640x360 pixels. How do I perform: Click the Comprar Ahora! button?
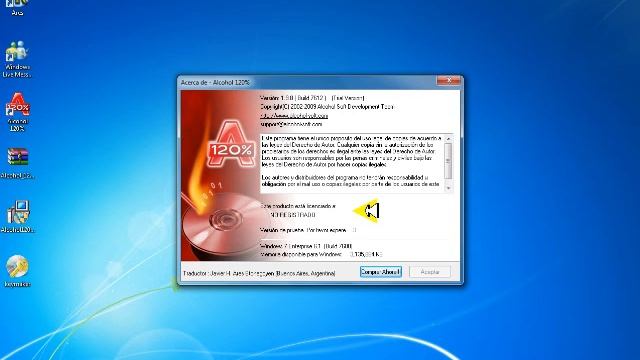pos(380,272)
